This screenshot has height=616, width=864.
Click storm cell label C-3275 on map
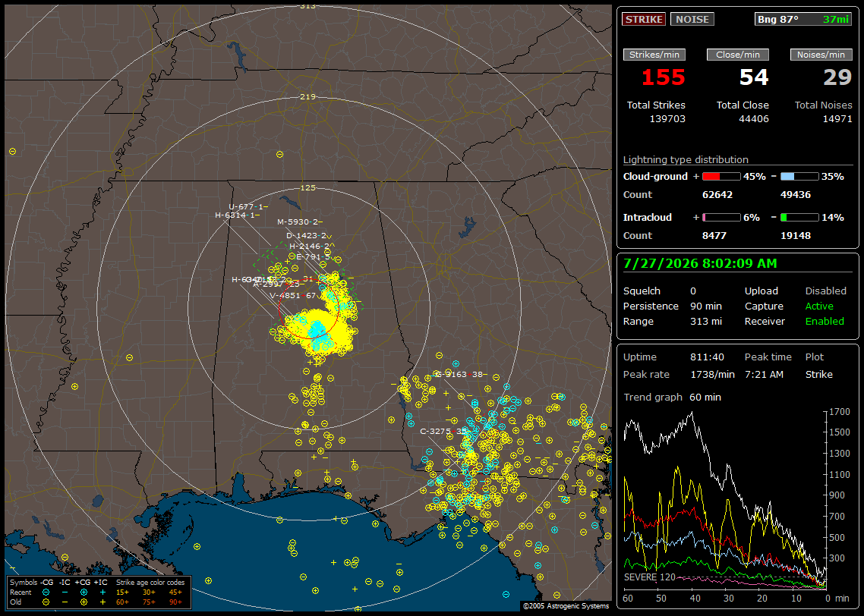(x=435, y=431)
